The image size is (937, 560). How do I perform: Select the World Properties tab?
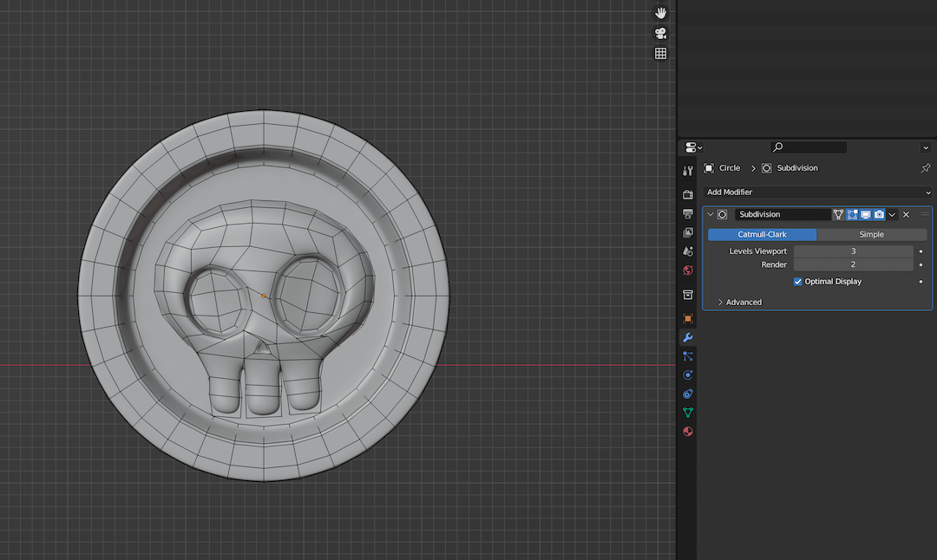coord(687,270)
